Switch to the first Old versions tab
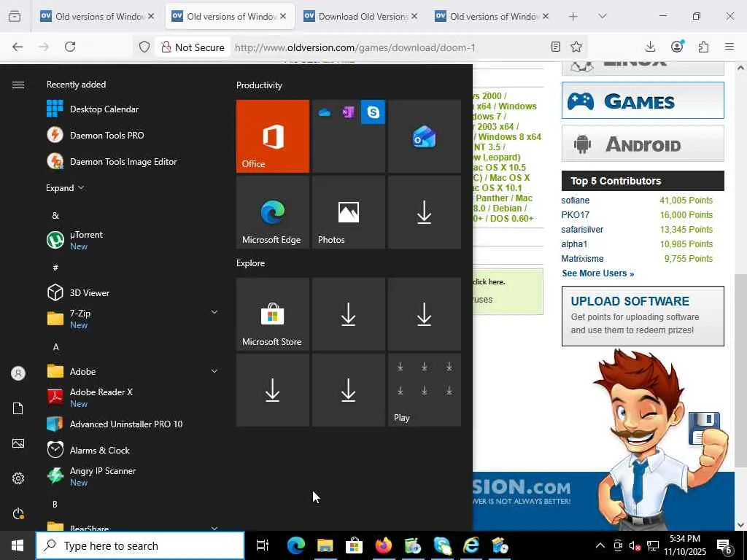The image size is (747, 560). click(x=98, y=16)
